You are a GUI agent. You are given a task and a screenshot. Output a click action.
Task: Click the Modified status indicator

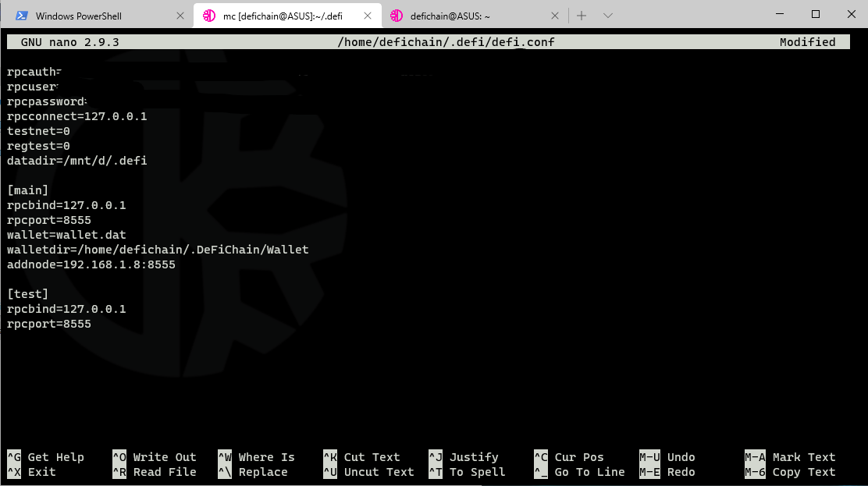point(808,42)
